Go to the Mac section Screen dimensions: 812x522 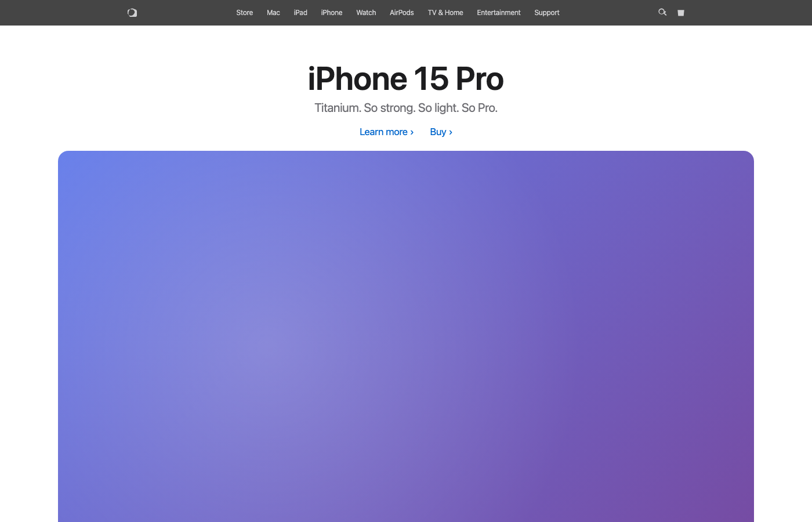273,13
